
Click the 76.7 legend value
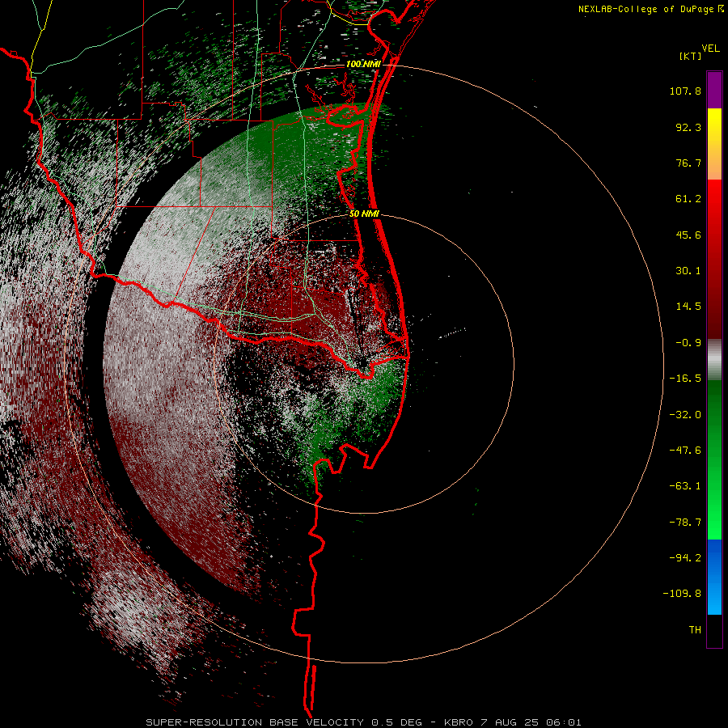click(688, 163)
